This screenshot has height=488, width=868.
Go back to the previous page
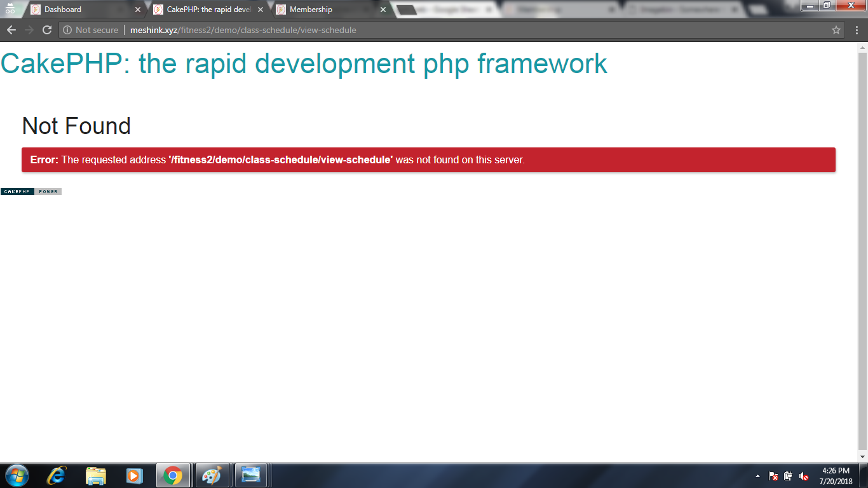click(11, 30)
